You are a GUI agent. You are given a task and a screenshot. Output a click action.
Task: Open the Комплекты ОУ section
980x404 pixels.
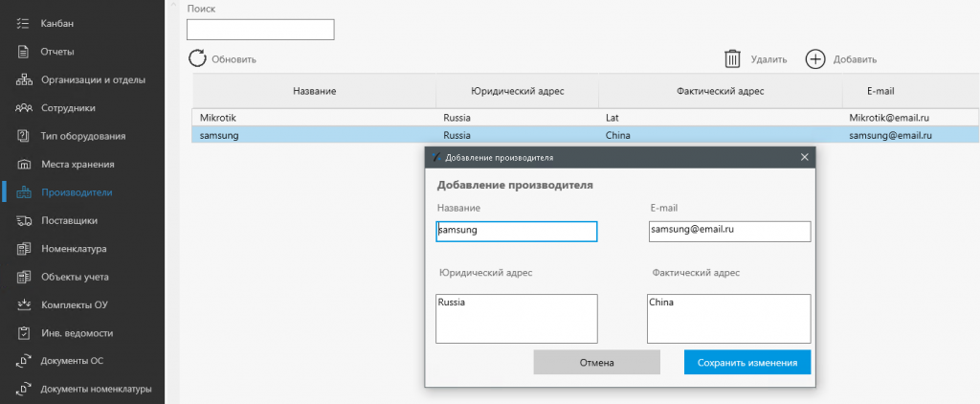pyautogui.click(x=75, y=305)
